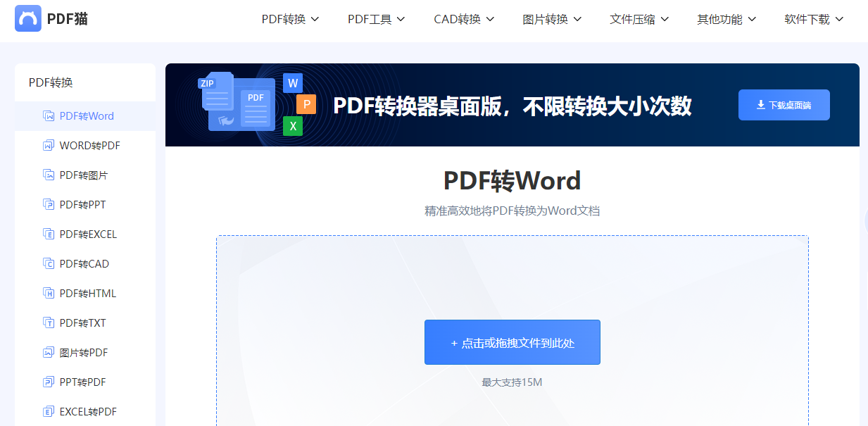
Task: Click the green X Excel icon in banner
Action: (x=293, y=126)
